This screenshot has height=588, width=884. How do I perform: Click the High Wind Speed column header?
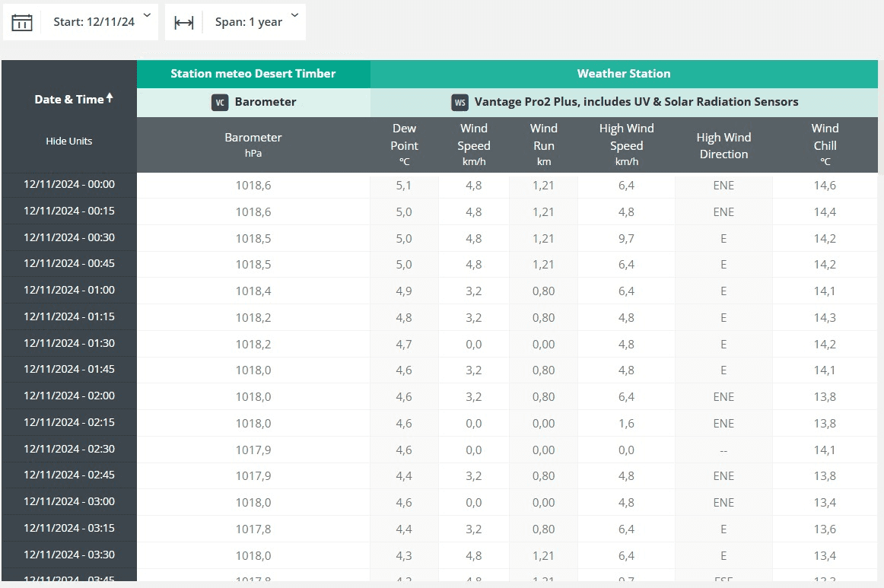pyautogui.click(x=626, y=145)
